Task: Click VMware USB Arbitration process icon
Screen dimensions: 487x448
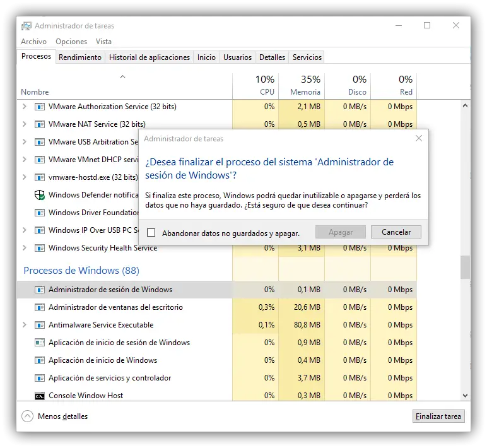Action: tap(40, 142)
